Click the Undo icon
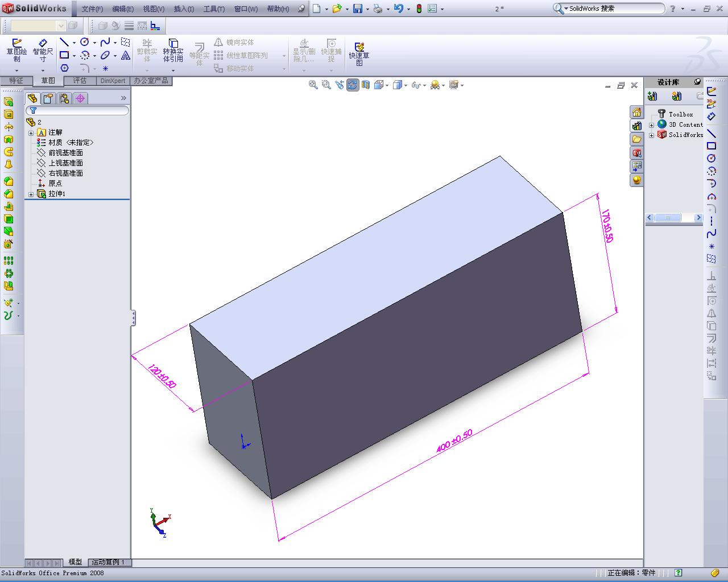 pyautogui.click(x=398, y=9)
